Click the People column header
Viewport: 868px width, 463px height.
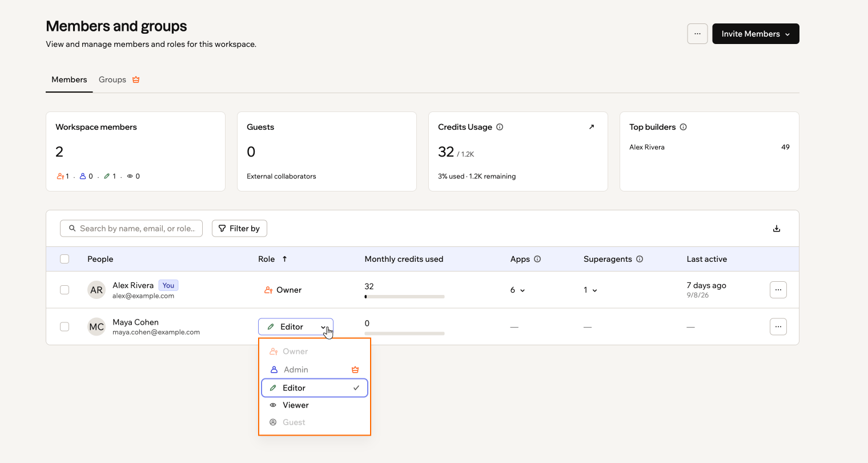pyautogui.click(x=101, y=259)
